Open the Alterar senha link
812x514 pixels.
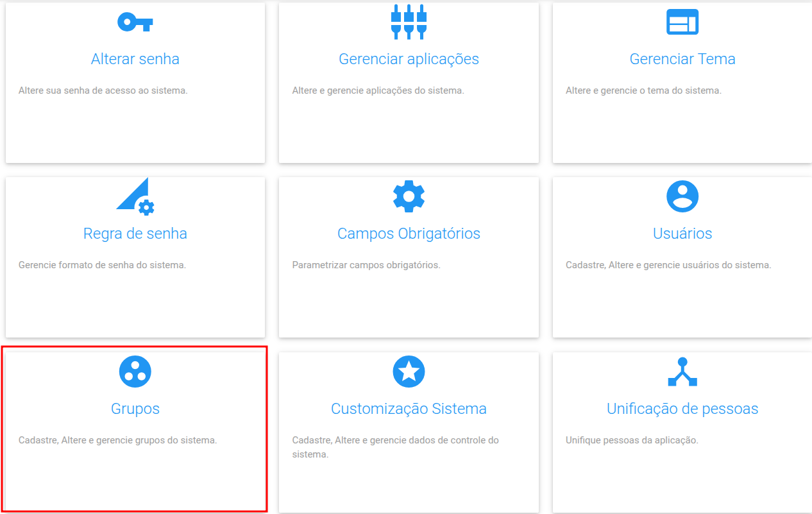135,58
